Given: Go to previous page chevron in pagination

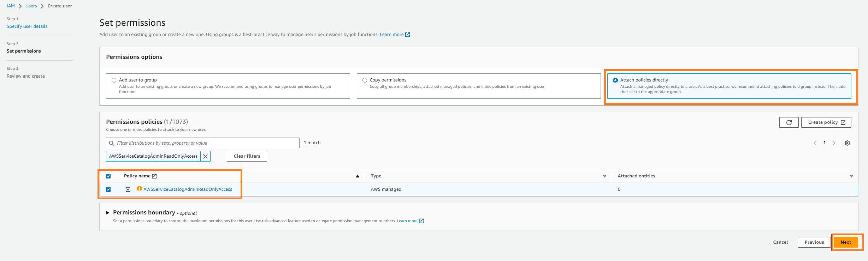Looking at the screenshot, I should pos(815,143).
